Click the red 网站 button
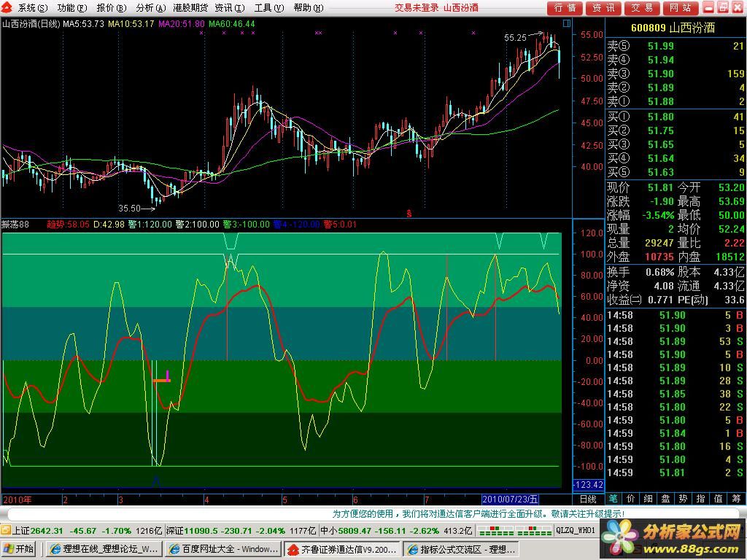 pyautogui.click(x=681, y=7)
